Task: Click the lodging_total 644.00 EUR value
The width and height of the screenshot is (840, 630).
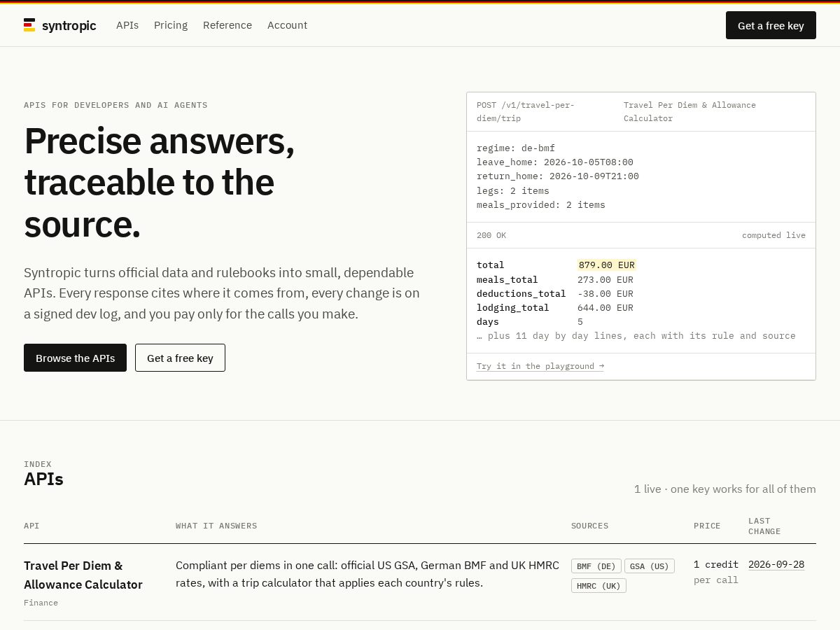Action: (x=605, y=307)
